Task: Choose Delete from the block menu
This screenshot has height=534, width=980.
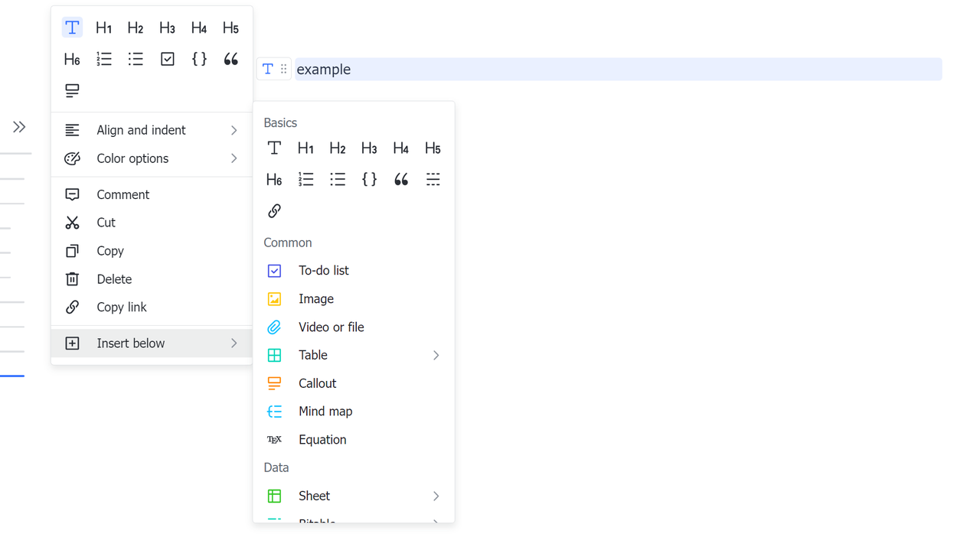Action: click(x=114, y=280)
